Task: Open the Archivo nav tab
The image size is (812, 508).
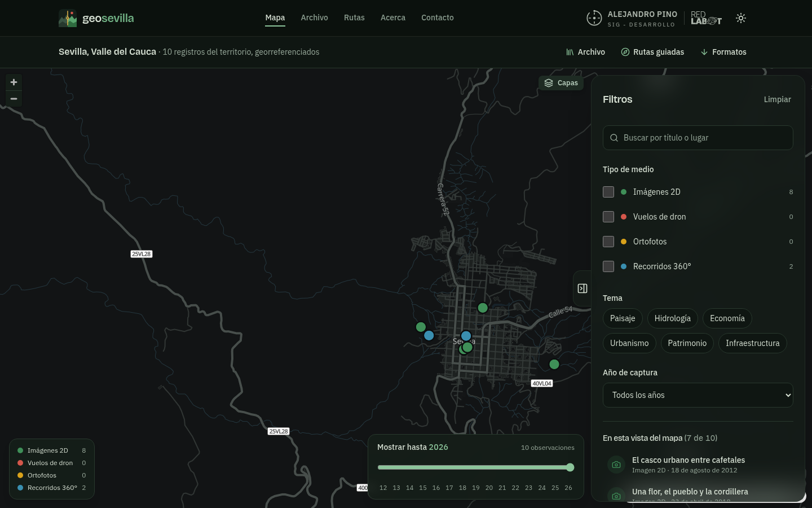Action: pos(315,17)
